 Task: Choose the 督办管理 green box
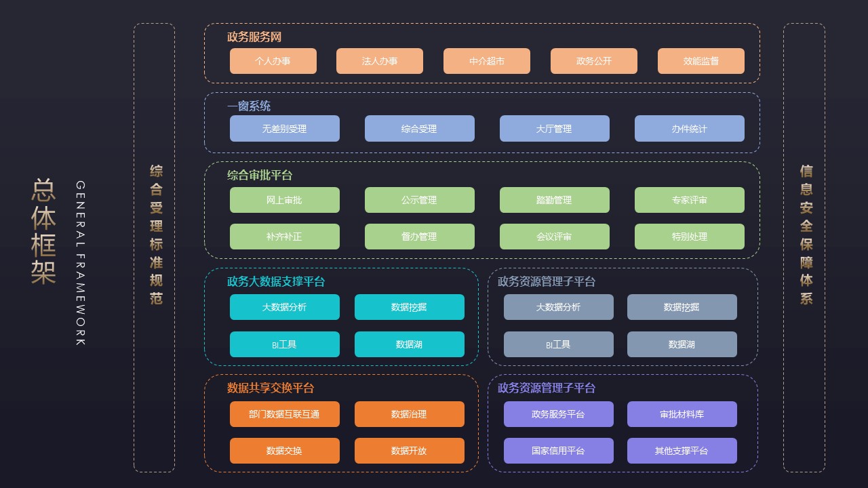[x=419, y=237]
